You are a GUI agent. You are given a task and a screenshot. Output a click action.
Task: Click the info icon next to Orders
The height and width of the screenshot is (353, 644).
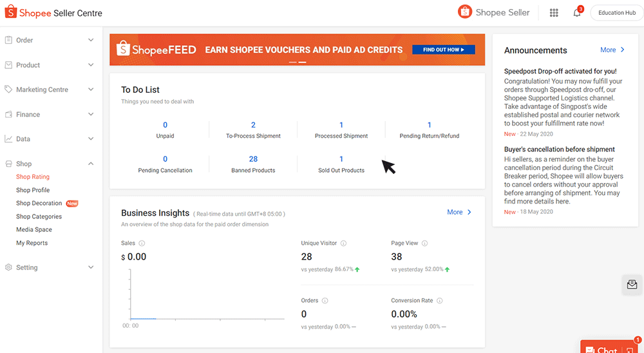(x=325, y=301)
